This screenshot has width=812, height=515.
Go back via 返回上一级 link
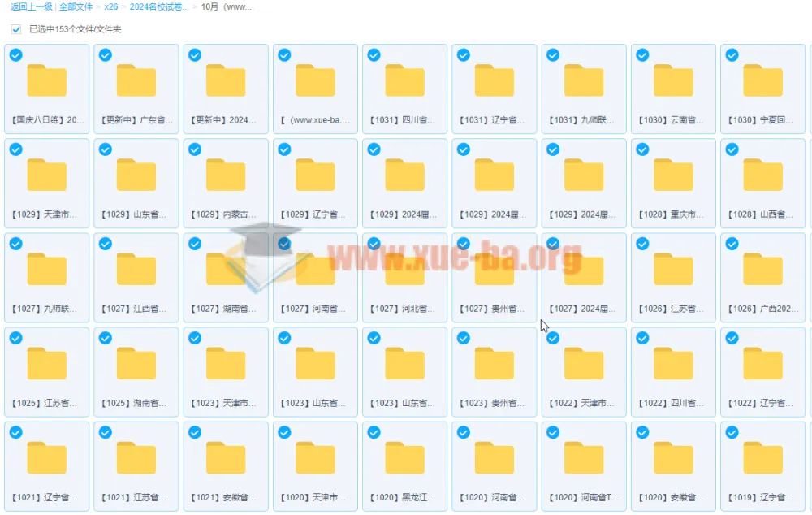coord(32,6)
